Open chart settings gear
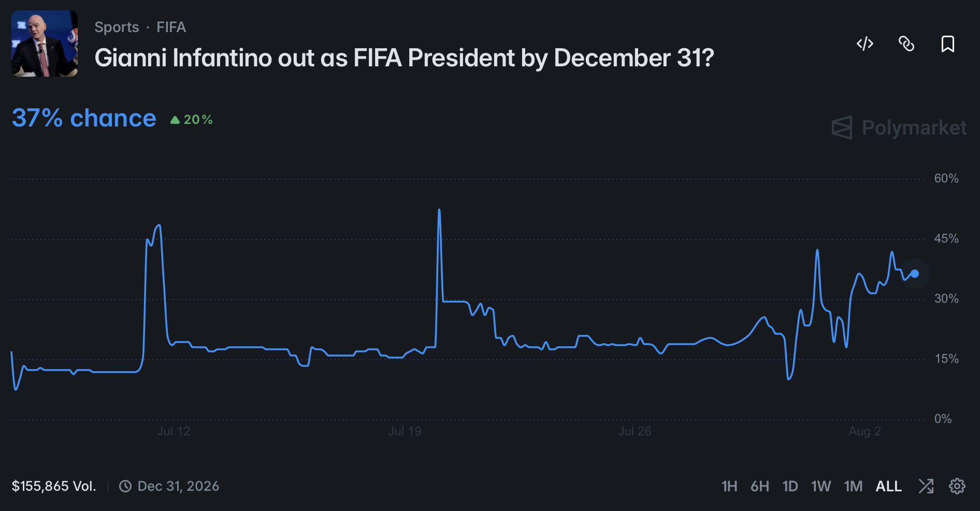The height and width of the screenshot is (511, 980). (x=957, y=486)
